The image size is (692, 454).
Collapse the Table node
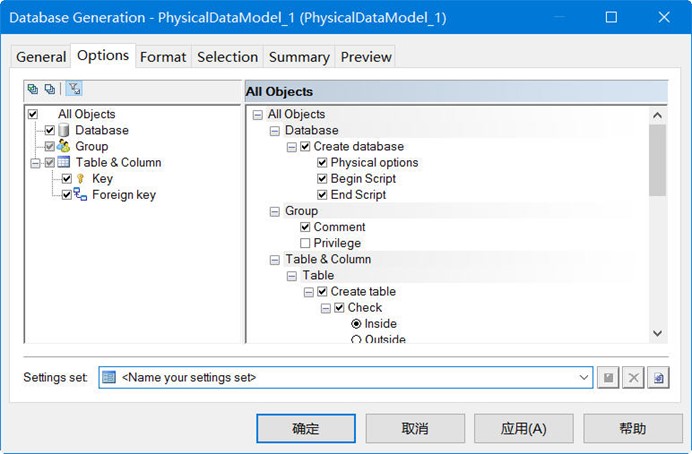292,276
